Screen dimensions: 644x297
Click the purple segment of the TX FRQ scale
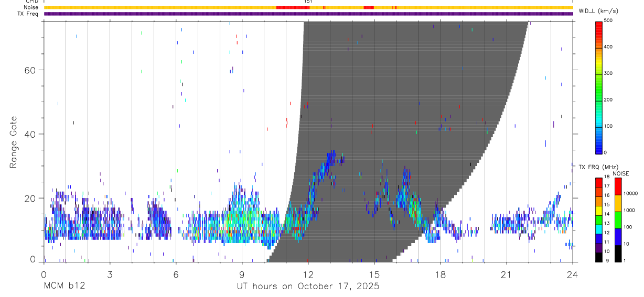pos(599,248)
